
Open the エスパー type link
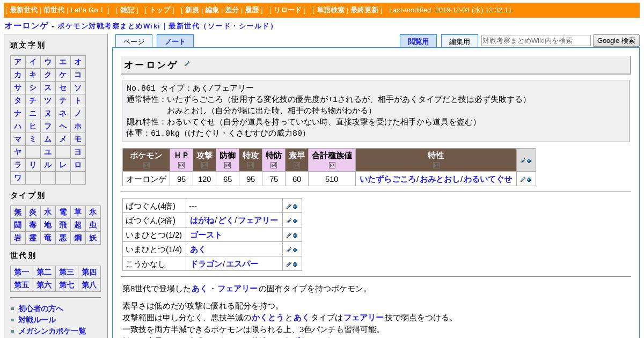[x=242, y=264]
